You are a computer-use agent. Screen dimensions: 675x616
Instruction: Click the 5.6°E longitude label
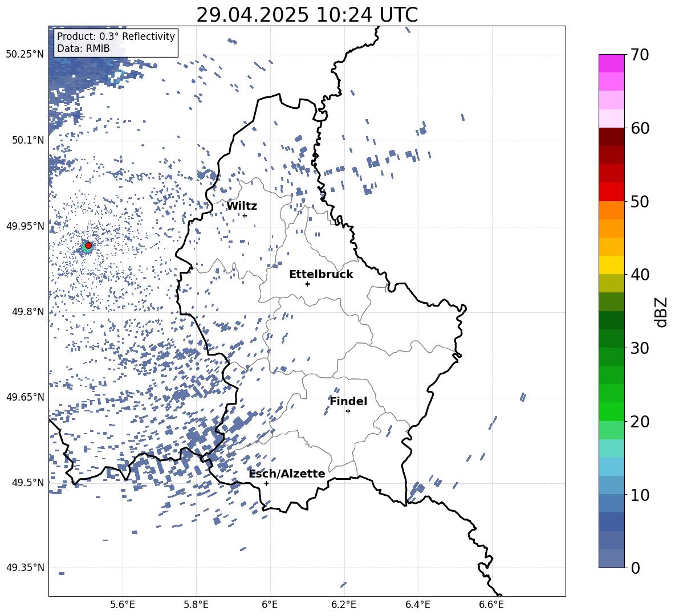123,605
